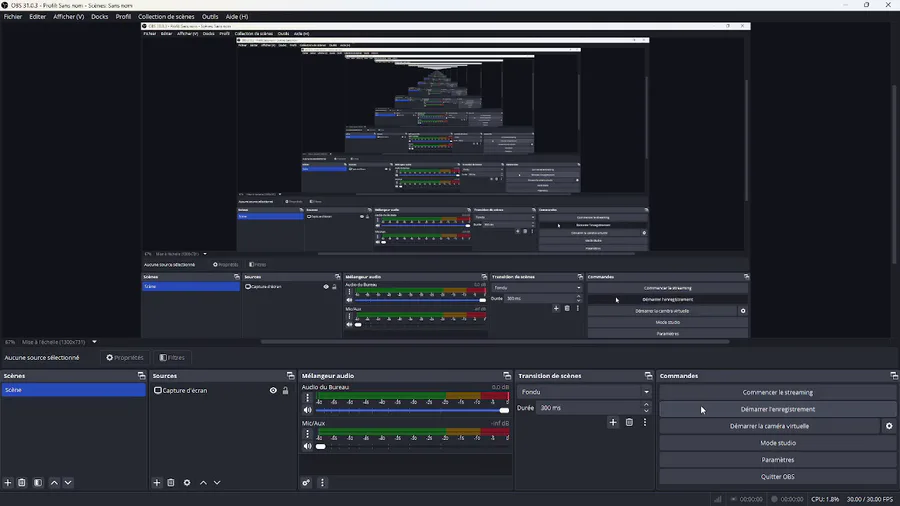Move scene down with the arrow icon
Image resolution: width=900 pixels, height=506 pixels.
click(x=68, y=482)
